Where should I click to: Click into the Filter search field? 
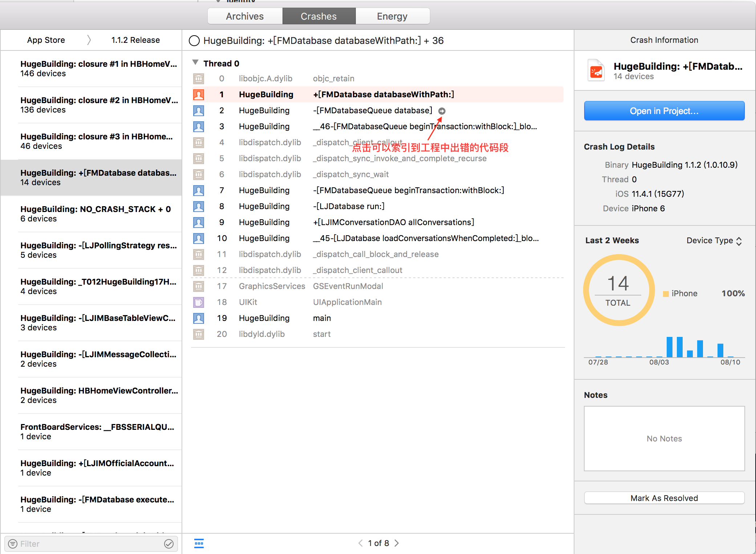pos(91,544)
